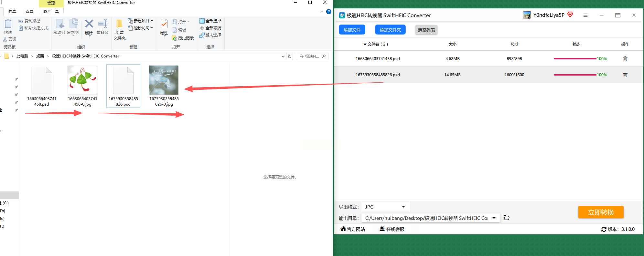Go to This PC in breadcrumb
The height and width of the screenshot is (256, 644).
(22, 56)
